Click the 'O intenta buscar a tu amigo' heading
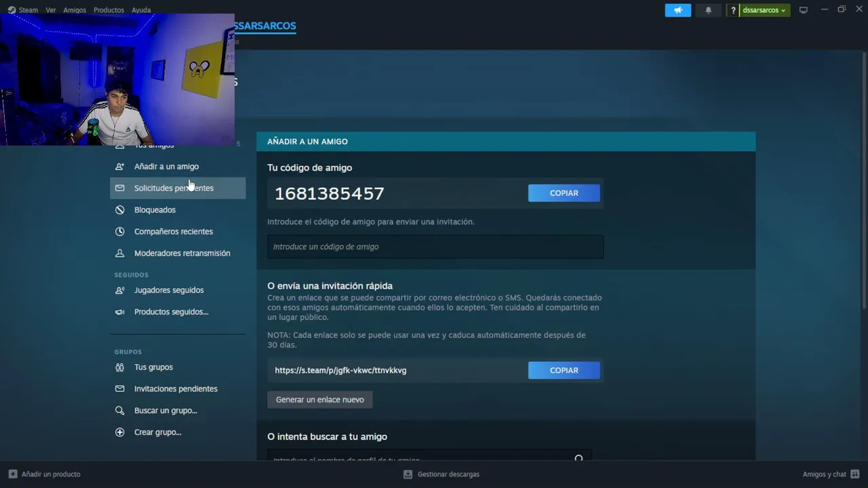This screenshot has height=488, width=868. [327, 436]
